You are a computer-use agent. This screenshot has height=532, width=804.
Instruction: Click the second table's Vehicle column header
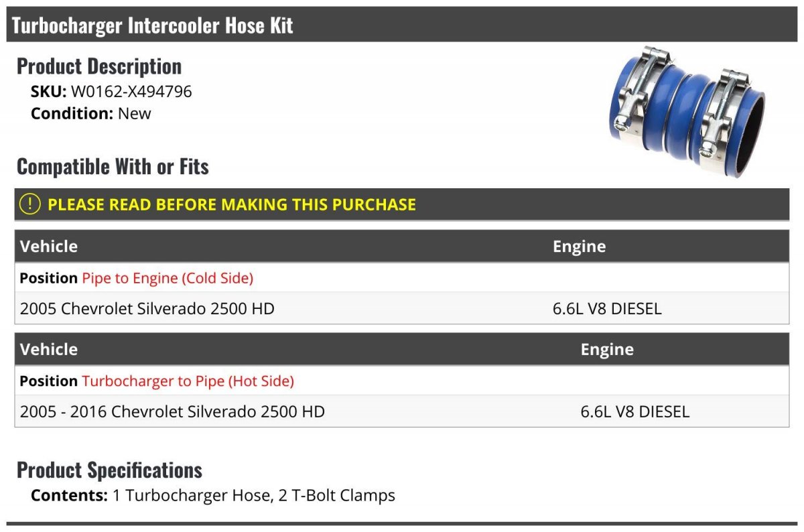(49, 349)
